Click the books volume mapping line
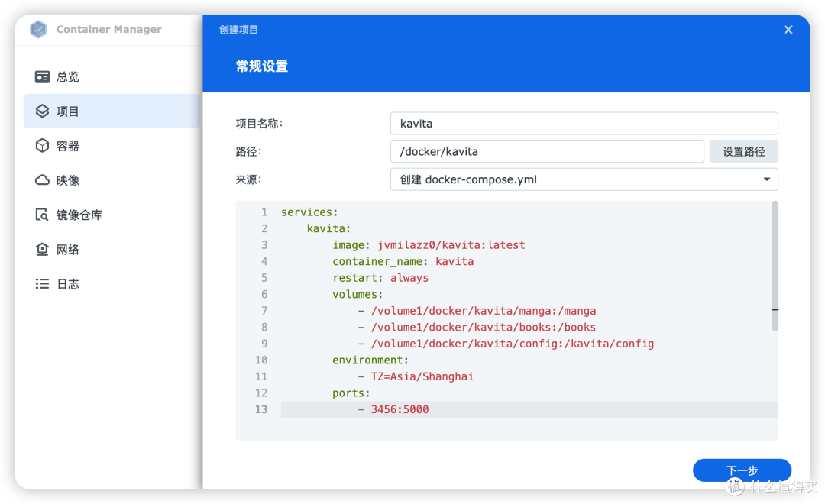This screenshot has width=825, height=504. pyautogui.click(x=477, y=328)
